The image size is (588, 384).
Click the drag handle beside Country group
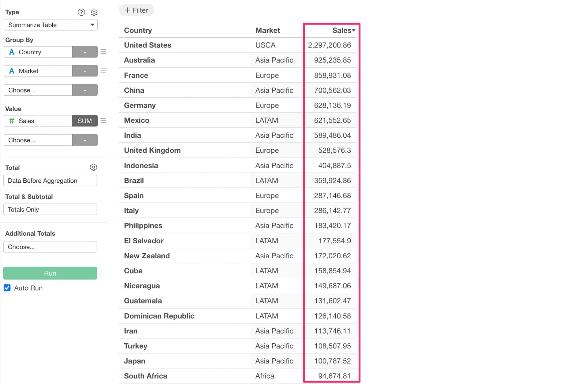(x=104, y=52)
